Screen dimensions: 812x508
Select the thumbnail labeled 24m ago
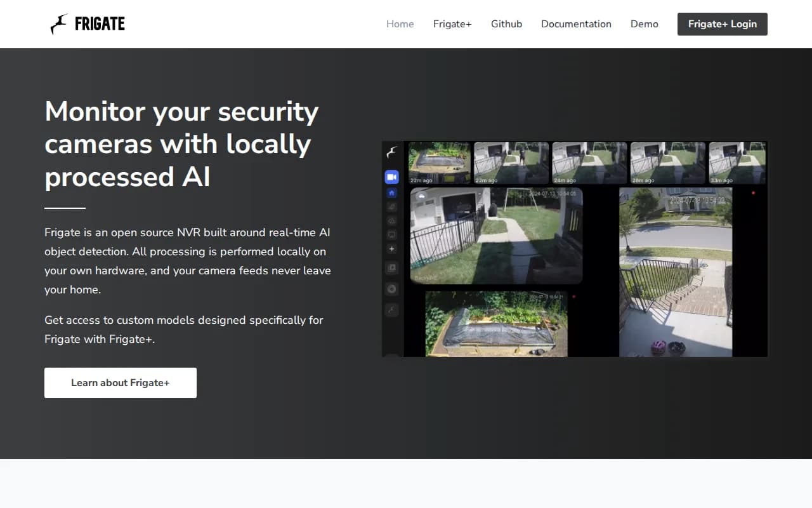click(x=589, y=163)
